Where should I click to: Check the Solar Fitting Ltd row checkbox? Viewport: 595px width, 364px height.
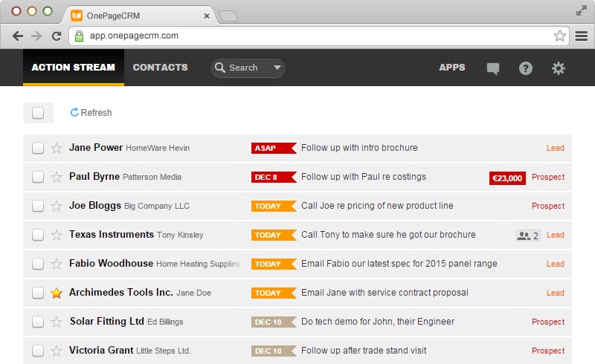(38, 322)
